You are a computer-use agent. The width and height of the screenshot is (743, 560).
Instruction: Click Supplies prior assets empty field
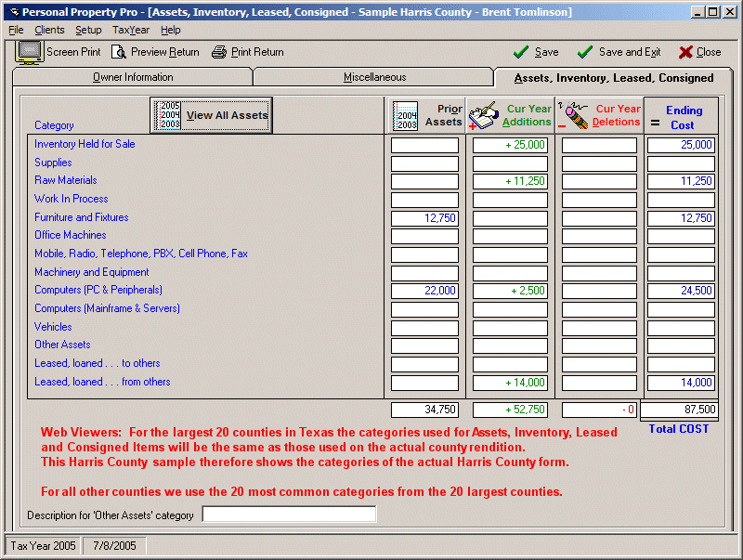pos(424,164)
